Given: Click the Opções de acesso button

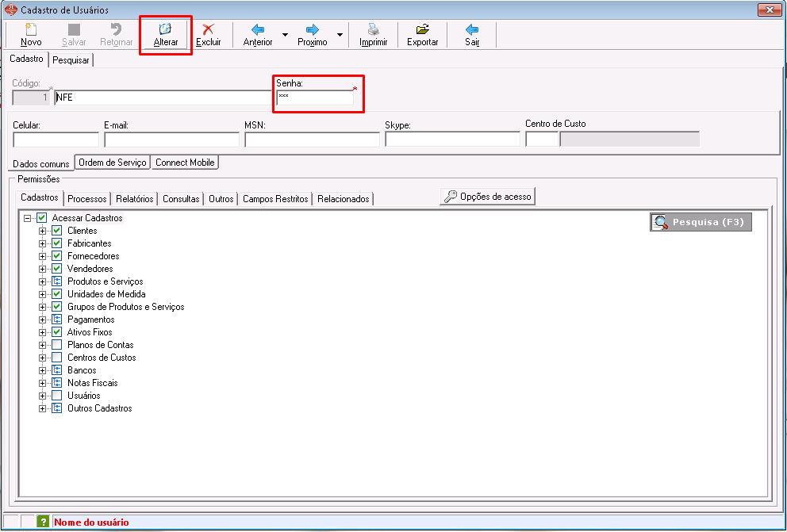Looking at the screenshot, I should pos(488,197).
